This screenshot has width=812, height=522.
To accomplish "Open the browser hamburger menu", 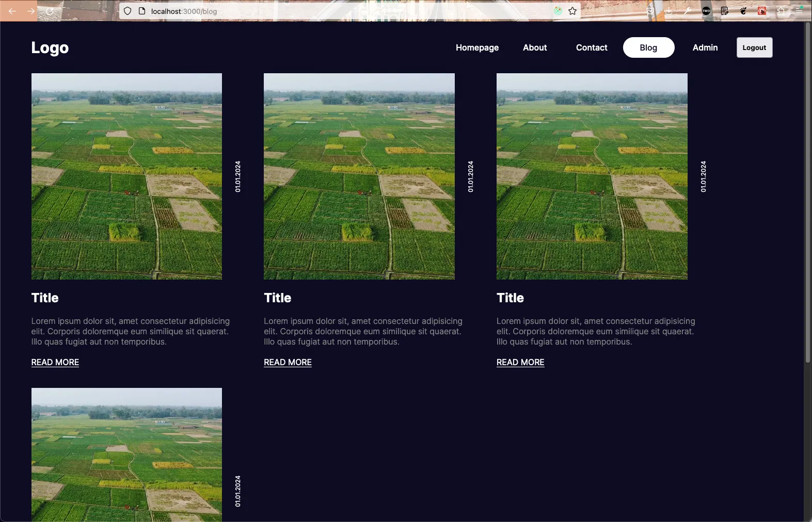I will 799,11.
